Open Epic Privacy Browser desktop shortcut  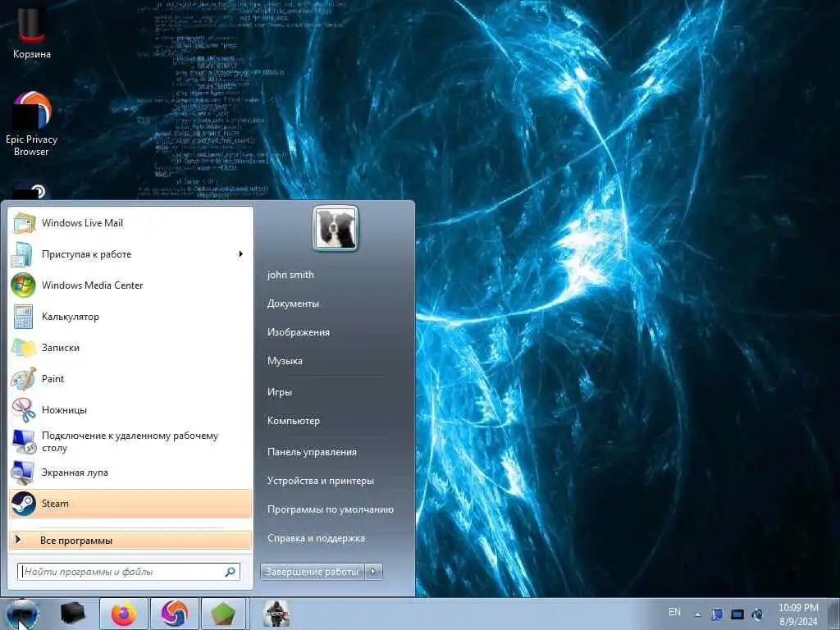click(x=32, y=123)
